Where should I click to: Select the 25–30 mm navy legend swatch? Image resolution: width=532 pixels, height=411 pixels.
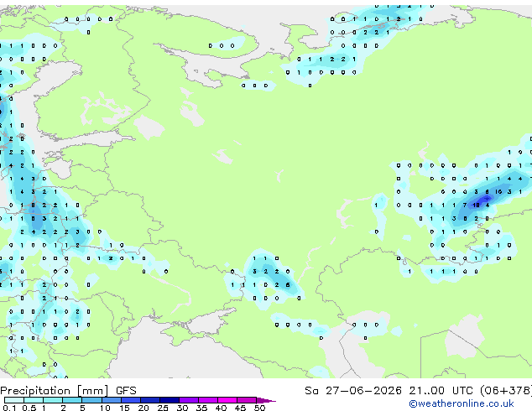tap(170, 400)
